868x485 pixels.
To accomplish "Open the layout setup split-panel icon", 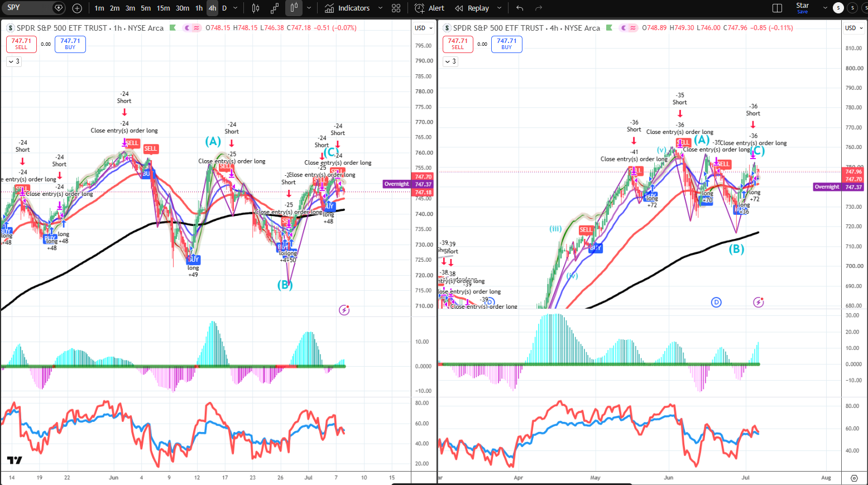I will tap(777, 8).
